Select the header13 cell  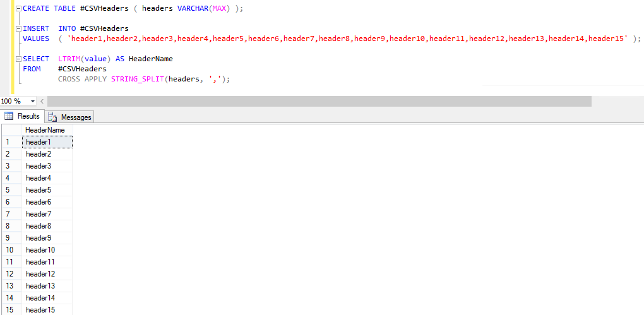[47, 285]
